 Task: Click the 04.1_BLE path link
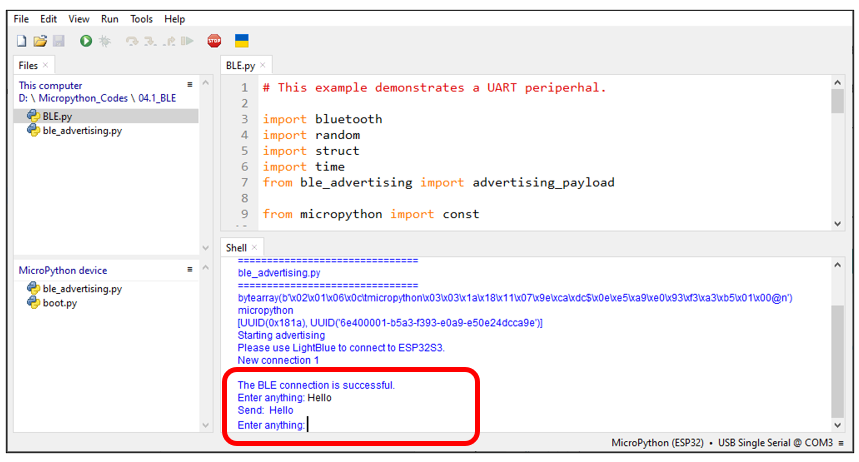click(157, 98)
